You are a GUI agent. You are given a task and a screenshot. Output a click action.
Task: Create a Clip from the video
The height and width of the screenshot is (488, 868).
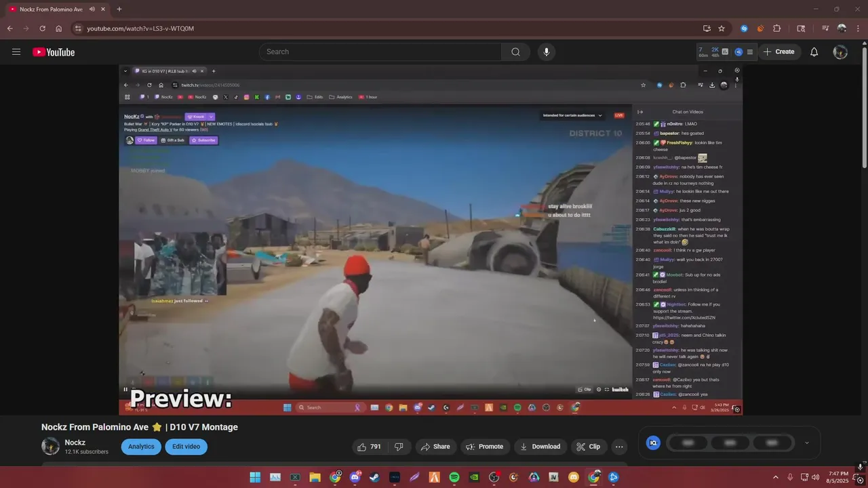pyautogui.click(x=588, y=447)
